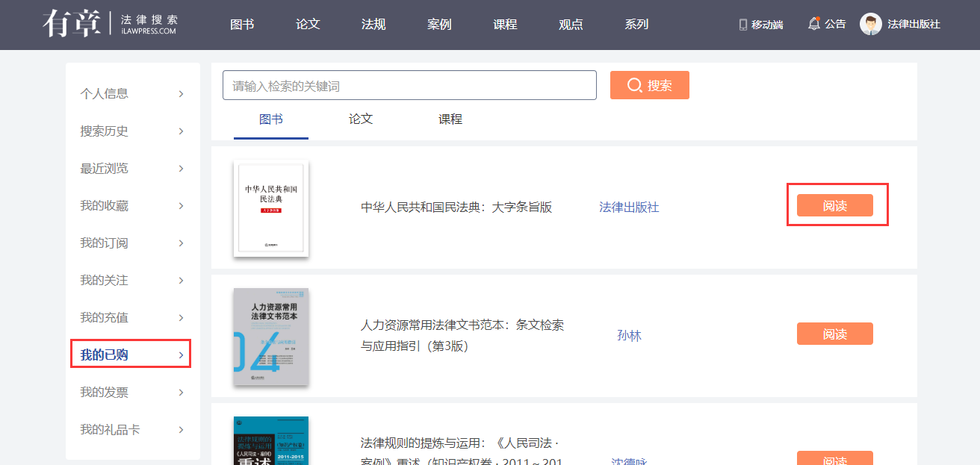Open 我的订阅 in the sidebar
This screenshot has height=465, width=980.
[105, 243]
